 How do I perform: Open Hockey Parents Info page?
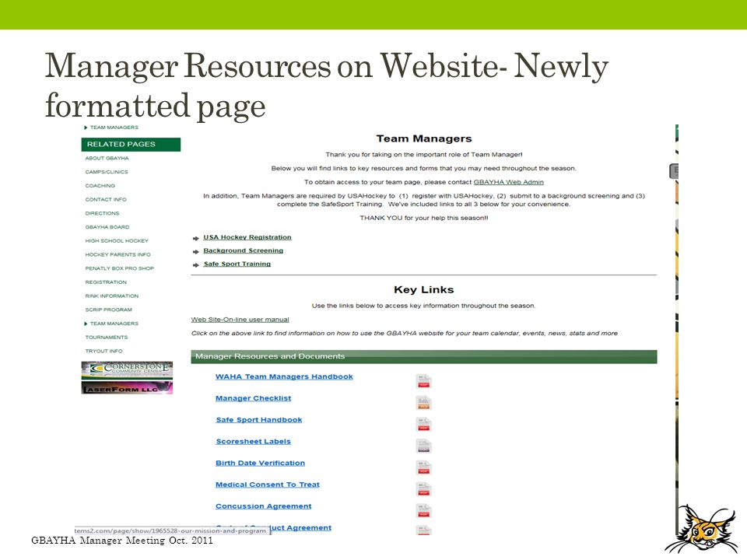pos(117,255)
